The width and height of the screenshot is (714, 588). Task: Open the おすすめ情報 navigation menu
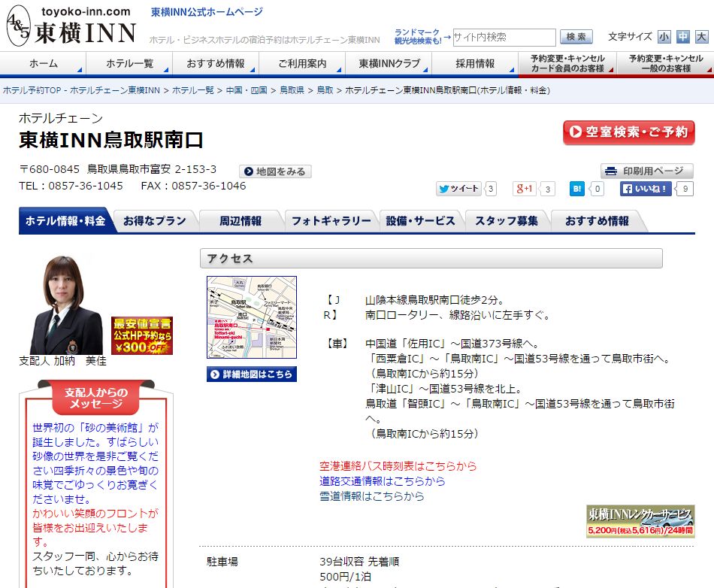[216, 63]
